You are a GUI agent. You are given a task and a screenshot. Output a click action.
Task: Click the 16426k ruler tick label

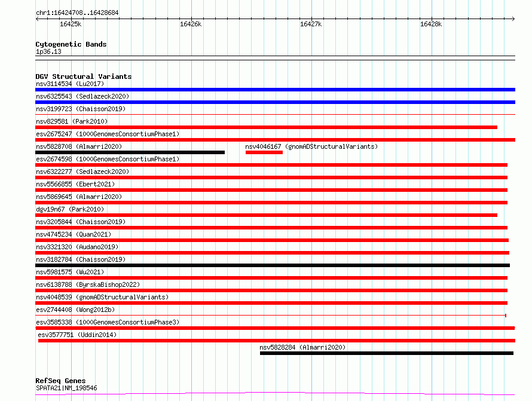191,24
